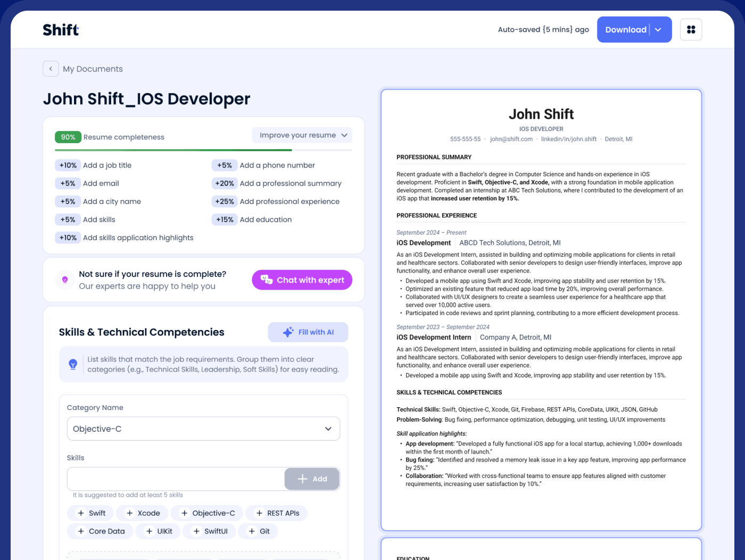This screenshot has width=745, height=560.
Task: Click john@shift.com in resume preview
Action: [x=511, y=139]
